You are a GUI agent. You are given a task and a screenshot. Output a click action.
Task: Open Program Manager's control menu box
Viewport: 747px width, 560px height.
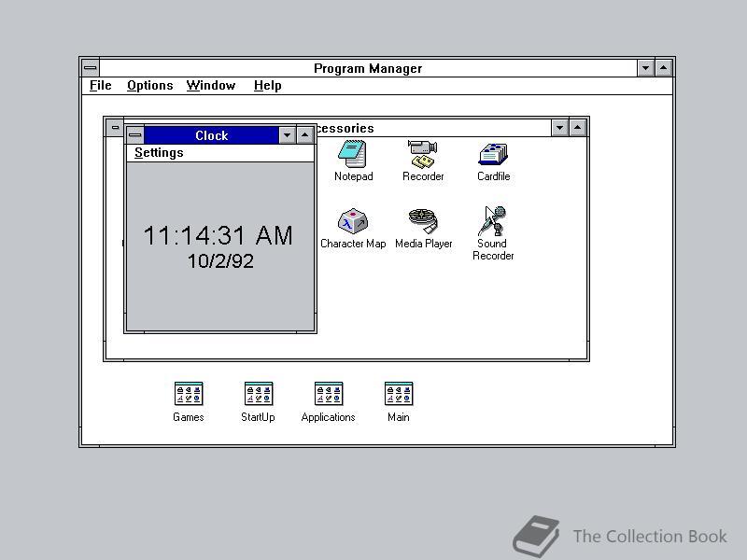(91, 68)
